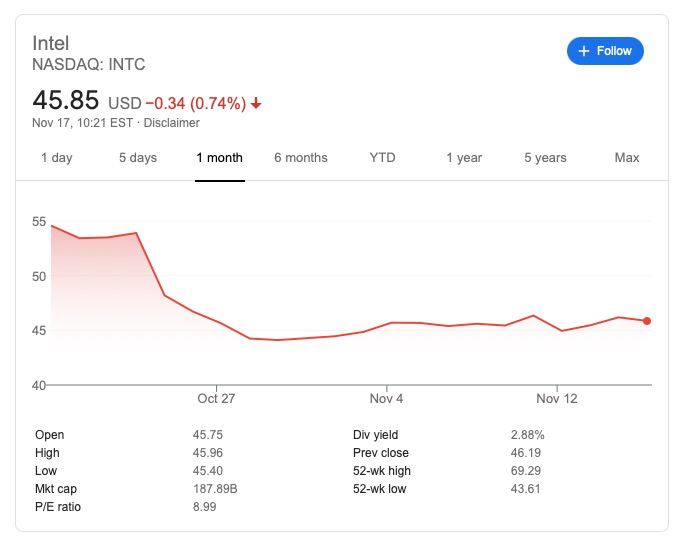Switch chart to 6 months
The height and width of the screenshot is (544, 682).
point(301,157)
